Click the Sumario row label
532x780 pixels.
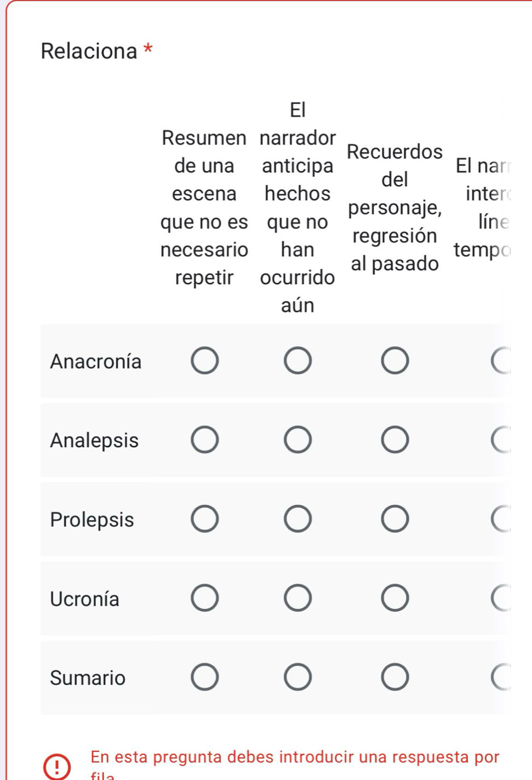(x=88, y=678)
